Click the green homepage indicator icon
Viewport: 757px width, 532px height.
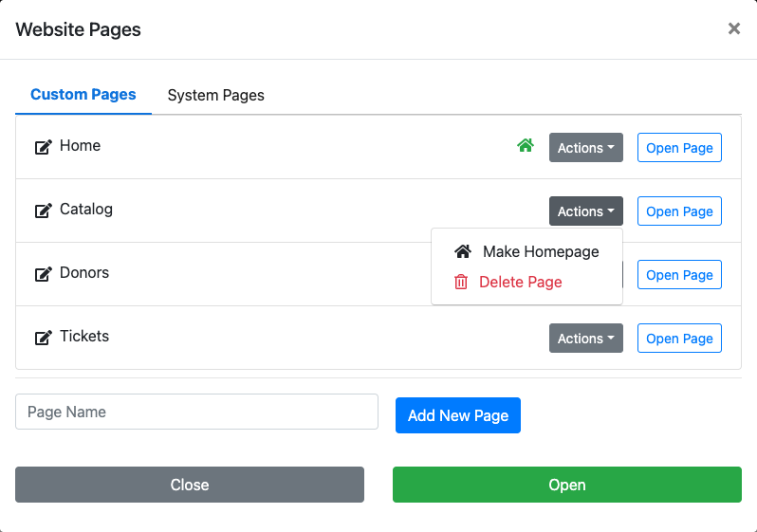(525, 146)
